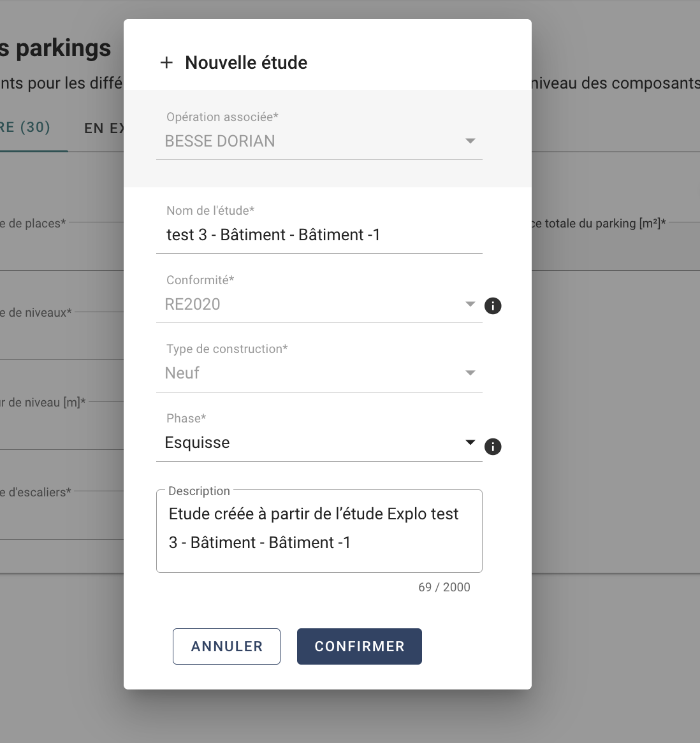Screen dimensions: 700x743
Task: Open the Conformité RE2020 dropdown arrow
Action: (x=470, y=304)
